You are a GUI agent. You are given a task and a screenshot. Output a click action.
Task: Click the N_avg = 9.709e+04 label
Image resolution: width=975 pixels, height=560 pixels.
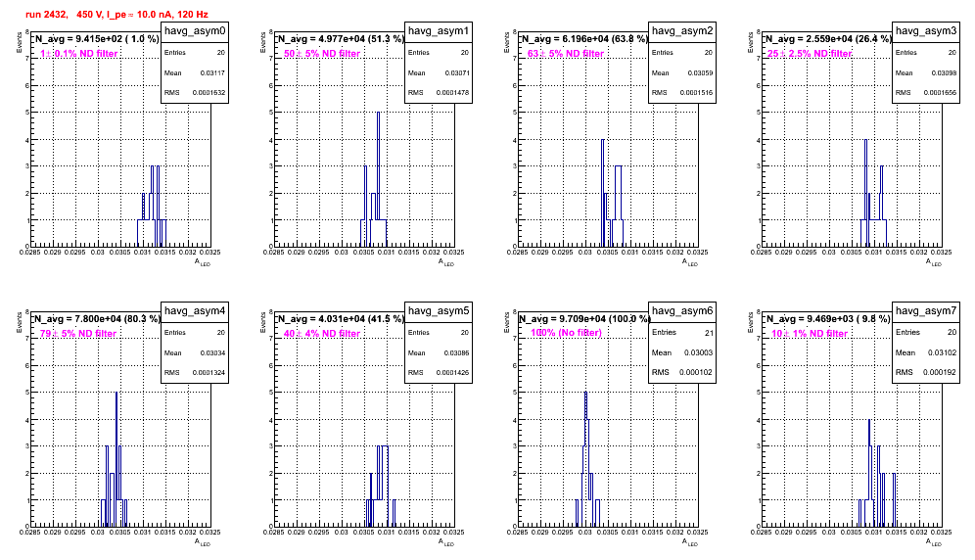583,319
